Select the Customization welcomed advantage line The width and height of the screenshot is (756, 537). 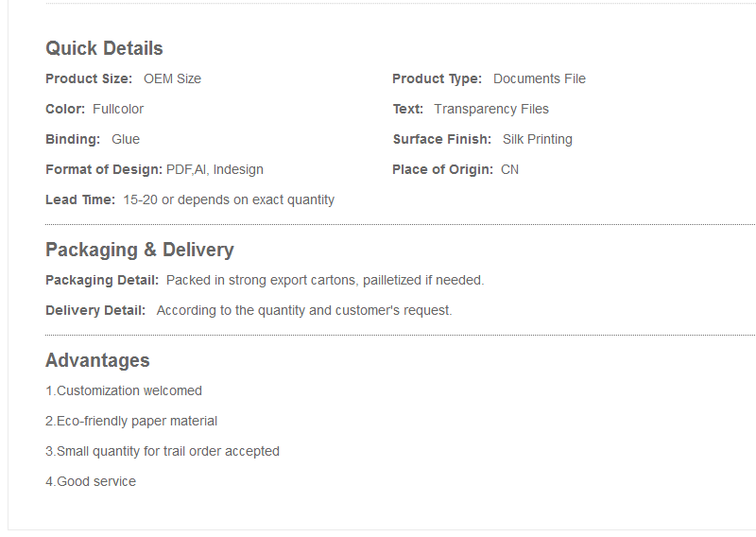pos(124,390)
